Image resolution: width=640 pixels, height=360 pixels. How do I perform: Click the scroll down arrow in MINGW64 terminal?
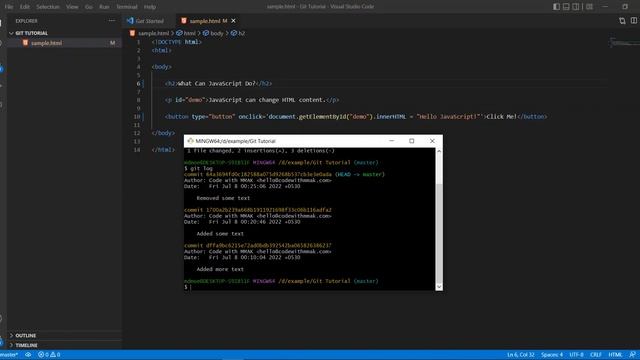(439, 287)
